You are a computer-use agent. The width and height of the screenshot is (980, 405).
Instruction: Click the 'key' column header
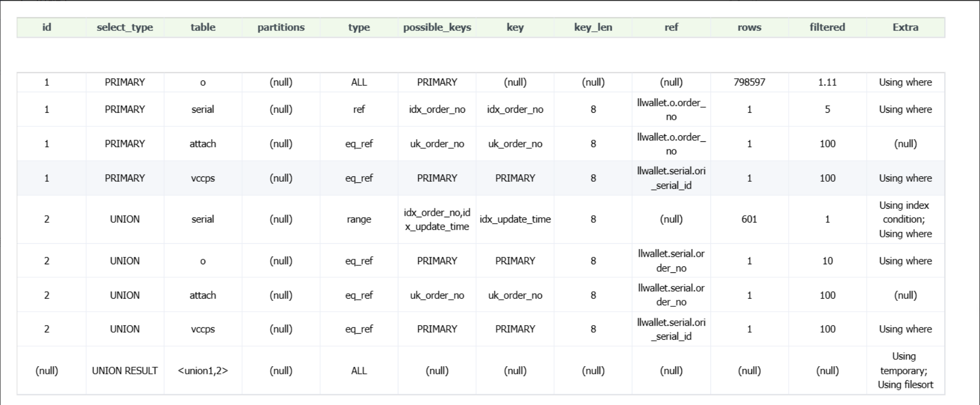(x=515, y=28)
